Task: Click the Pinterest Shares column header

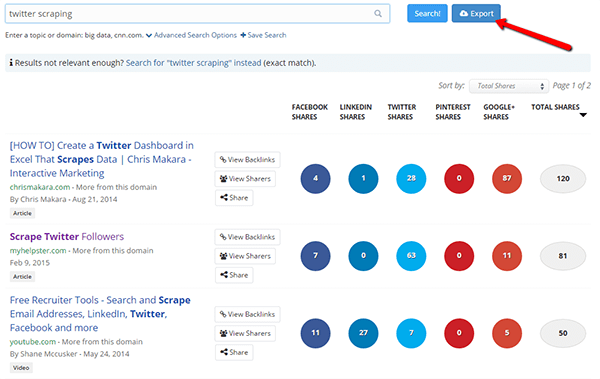Action: (x=453, y=112)
